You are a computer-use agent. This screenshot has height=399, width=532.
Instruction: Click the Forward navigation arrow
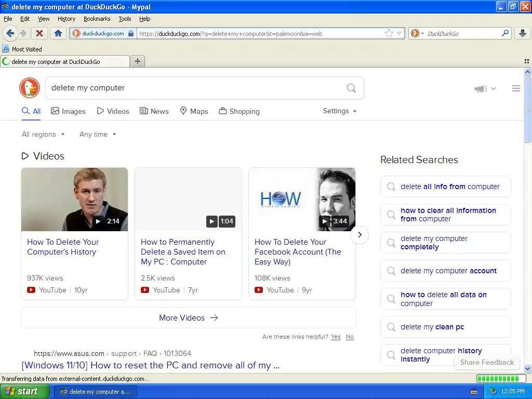(x=23, y=33)
